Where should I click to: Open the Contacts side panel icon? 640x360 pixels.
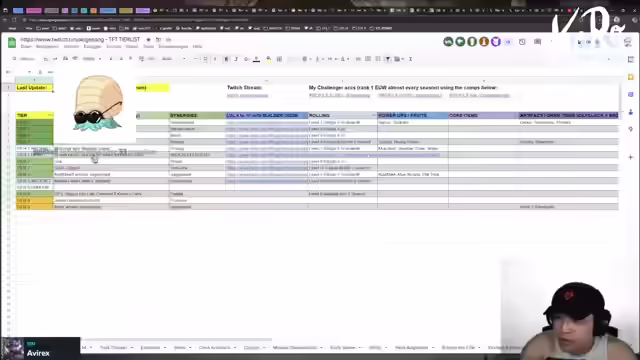coord(631,112)
